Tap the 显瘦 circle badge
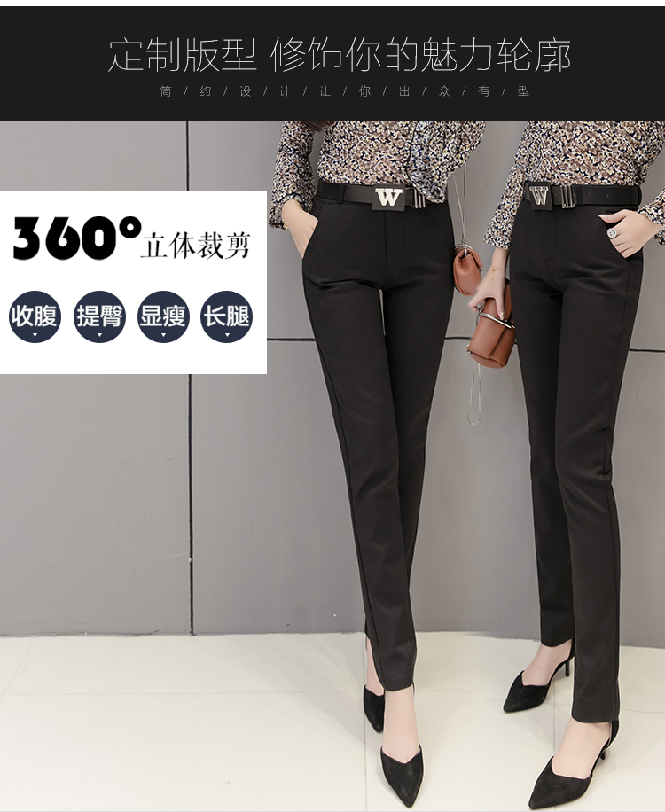This screenshot has height=812, width=665. tap(163, 317)
